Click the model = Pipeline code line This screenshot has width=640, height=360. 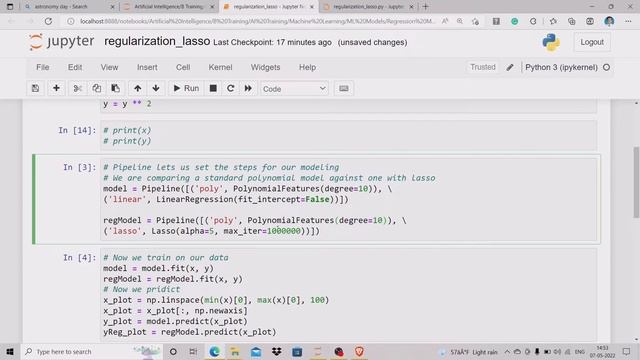tap(247, 189)
